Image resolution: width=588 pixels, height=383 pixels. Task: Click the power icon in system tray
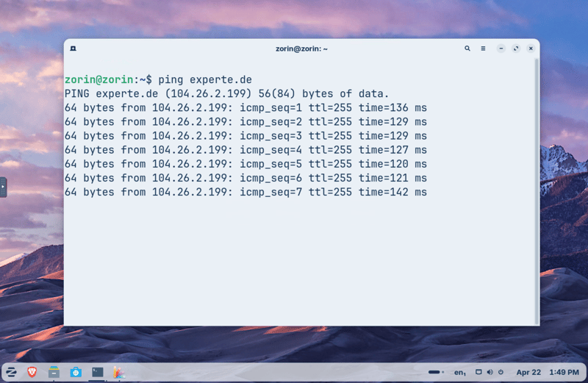tap(501, 372)
